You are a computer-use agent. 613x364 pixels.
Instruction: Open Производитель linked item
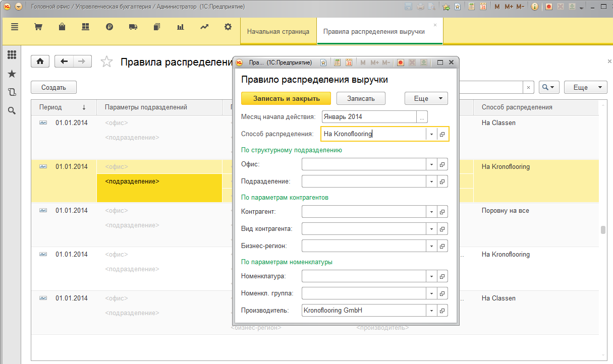tap(442, 311)
